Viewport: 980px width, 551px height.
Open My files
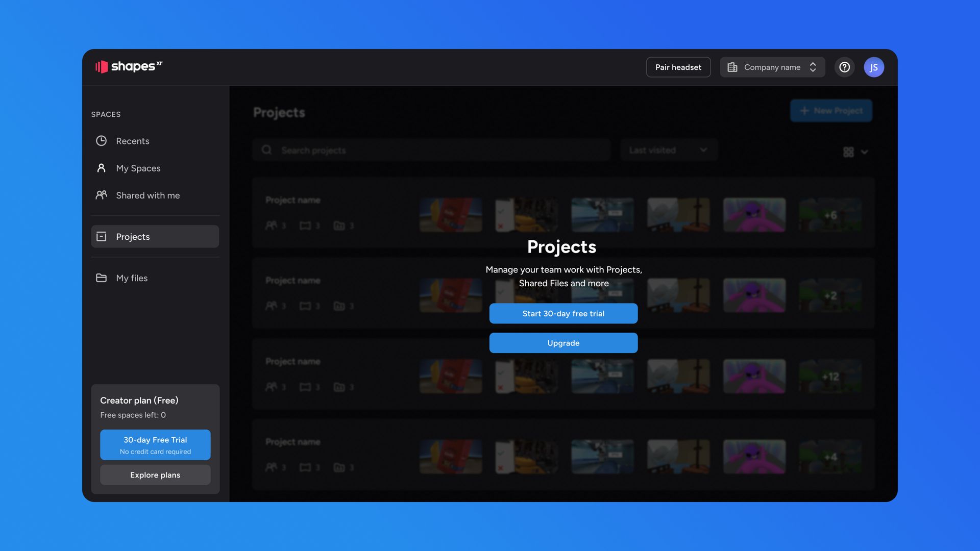coord(155,278)
